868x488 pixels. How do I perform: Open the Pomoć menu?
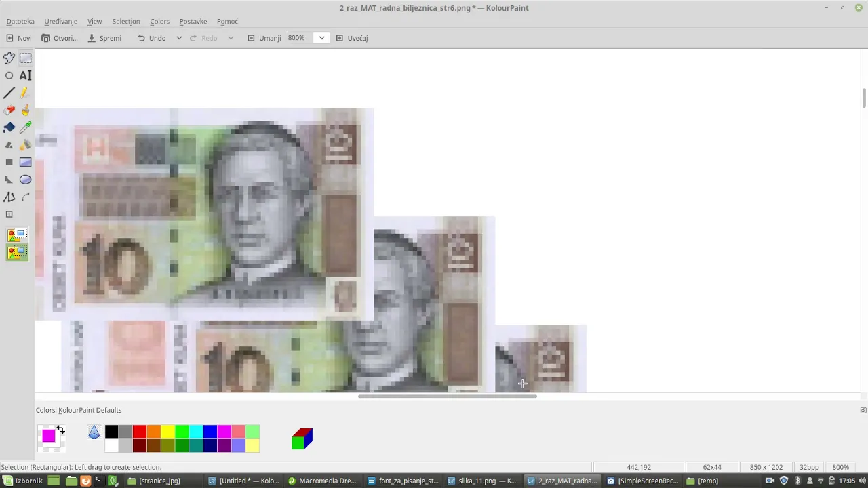tap(228, 22)
